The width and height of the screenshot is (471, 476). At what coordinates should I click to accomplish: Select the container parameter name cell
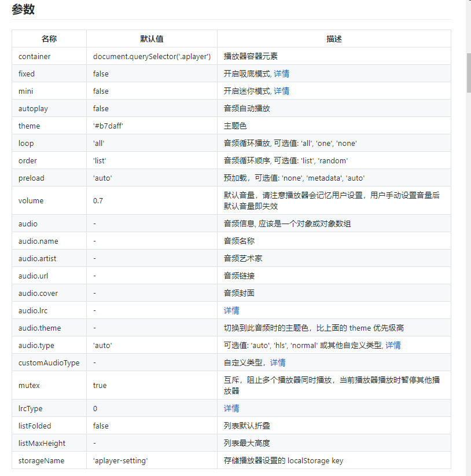click(49, 56)
